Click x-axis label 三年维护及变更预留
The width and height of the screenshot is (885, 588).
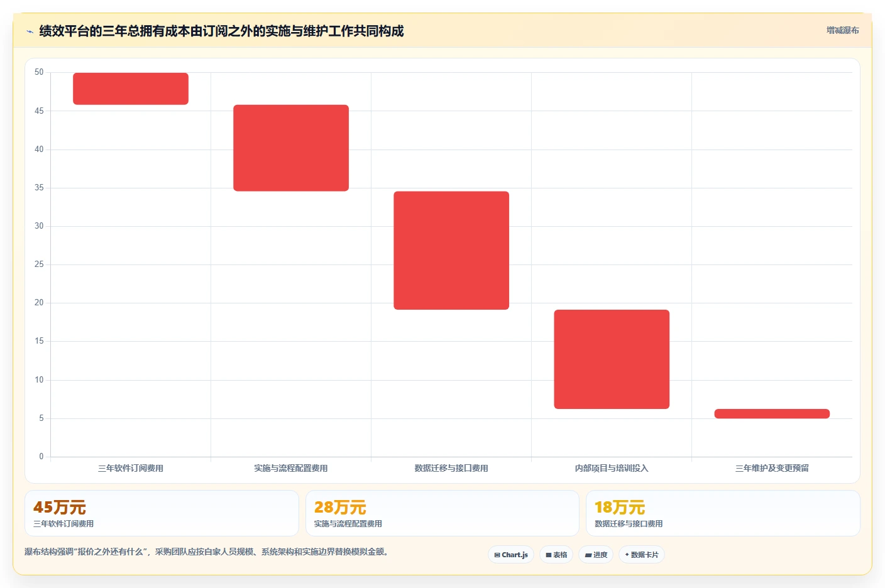(x=772, y=468)
